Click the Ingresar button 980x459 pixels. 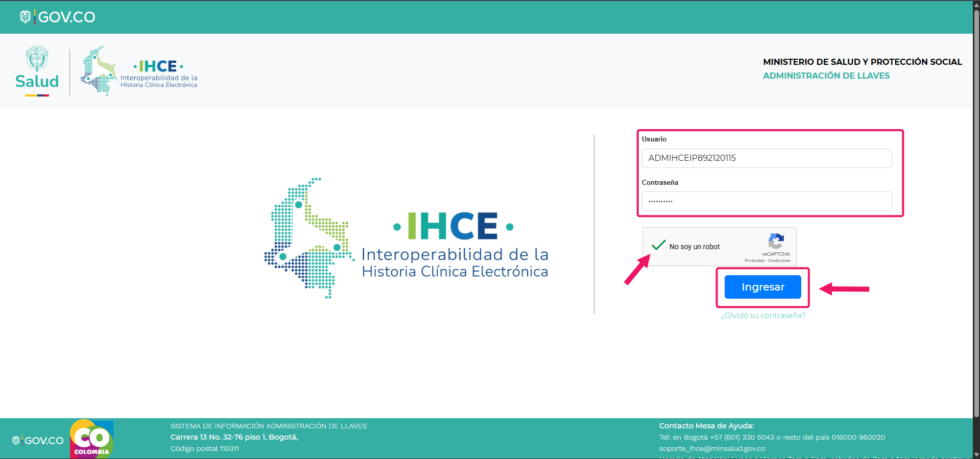(x=762, y=287)
